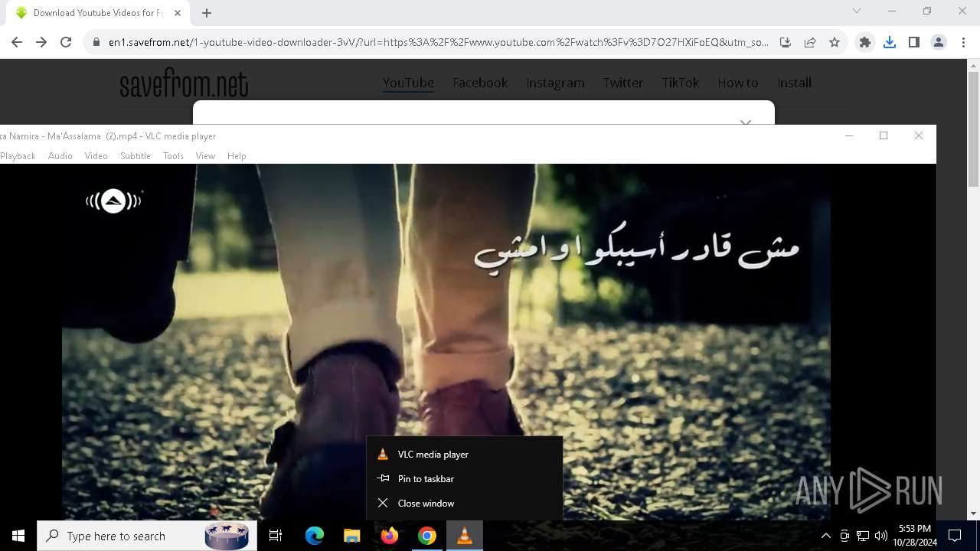The height and width of the screenshot is (551, 980).
Task: Reload the savefrom.net page
Action: pos(66,43)
